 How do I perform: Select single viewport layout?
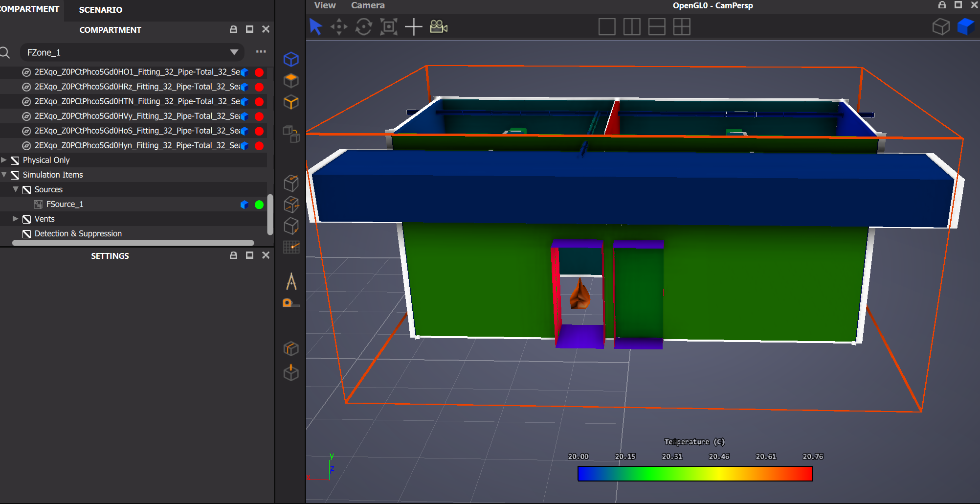click(x=607, y=27)
